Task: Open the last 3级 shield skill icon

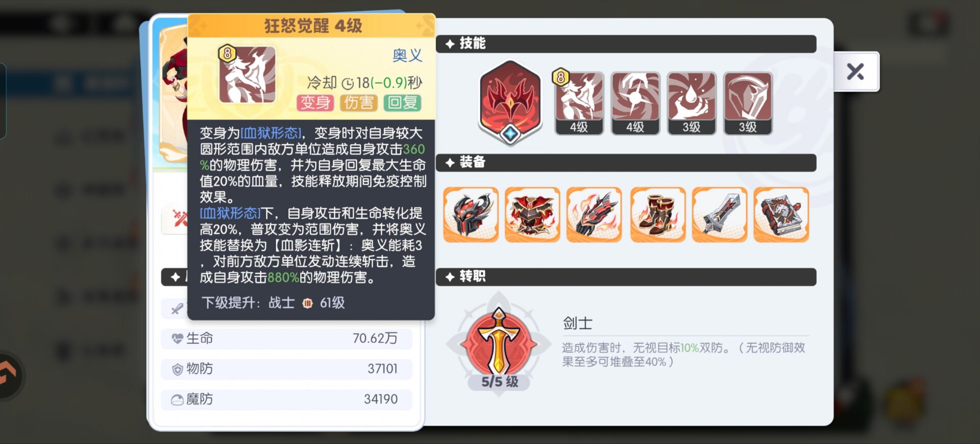Action: [748, 103]
